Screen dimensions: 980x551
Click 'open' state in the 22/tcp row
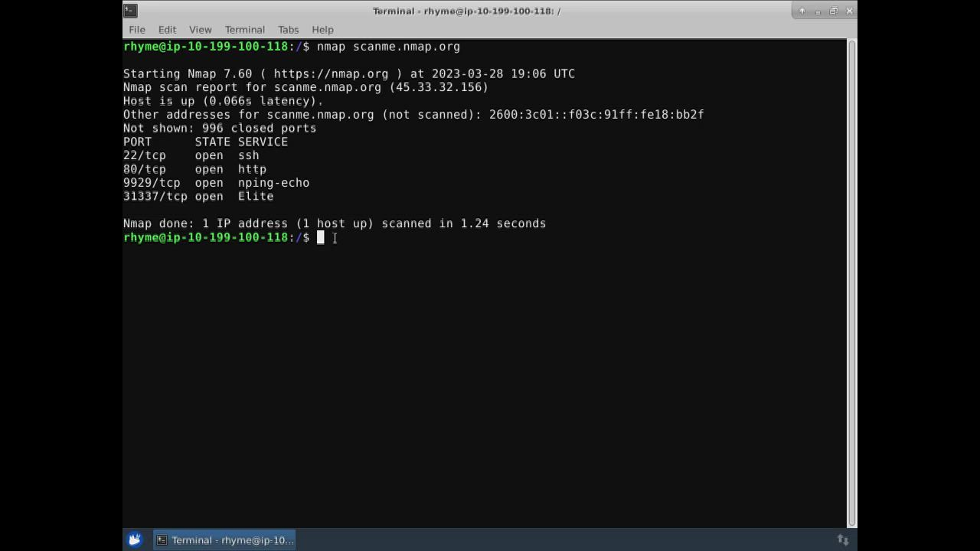click(209, 155)
